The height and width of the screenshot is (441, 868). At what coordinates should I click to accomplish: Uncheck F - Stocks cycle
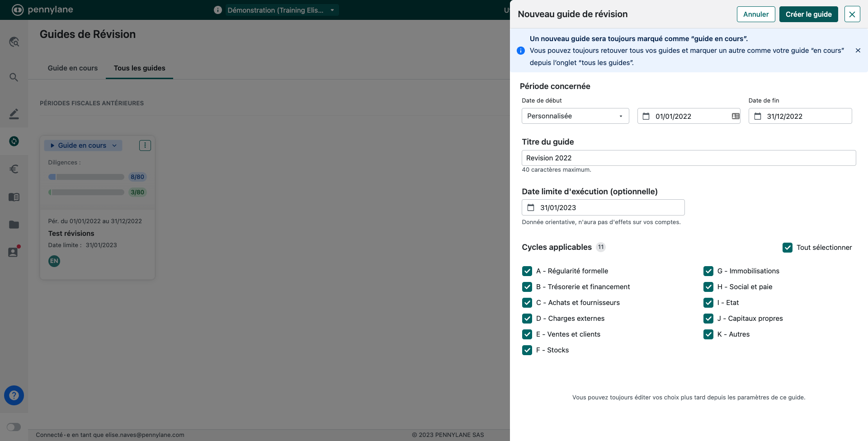[527, 350]
